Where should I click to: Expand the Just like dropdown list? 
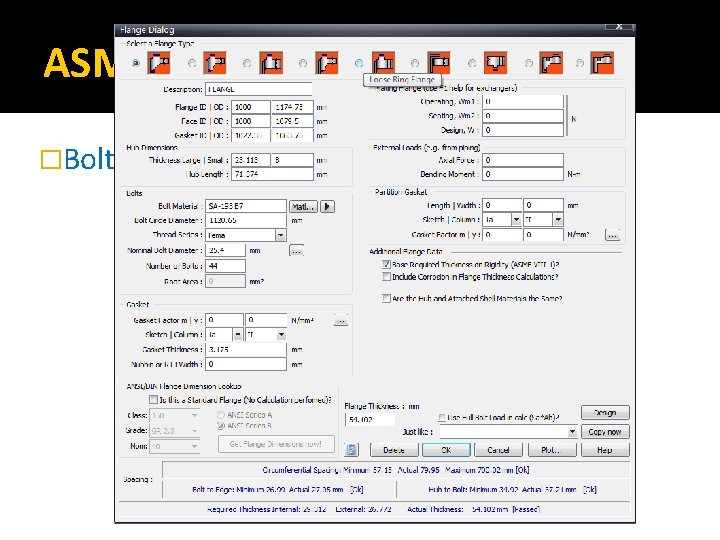(572, 432)
